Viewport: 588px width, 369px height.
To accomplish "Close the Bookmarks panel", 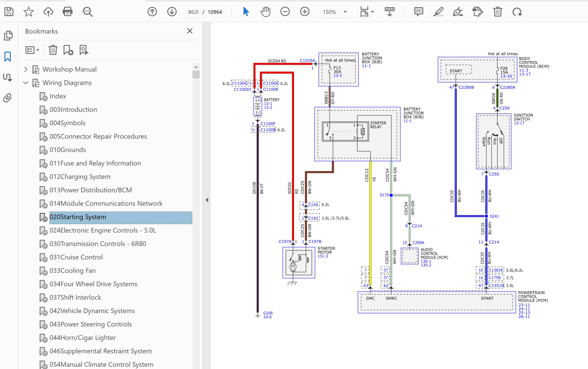I will click(x=190, y=31).
